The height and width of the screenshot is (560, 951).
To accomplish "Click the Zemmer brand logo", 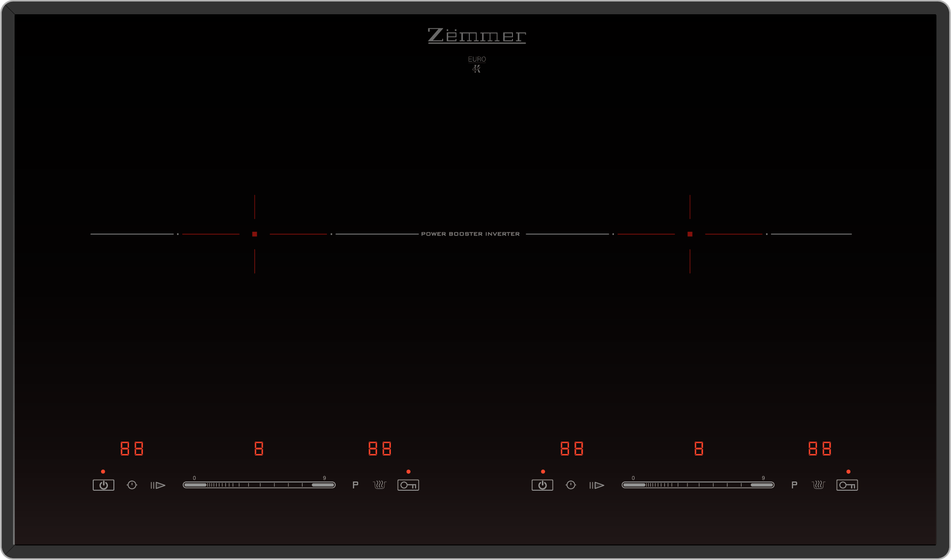I will click(477, 35).
